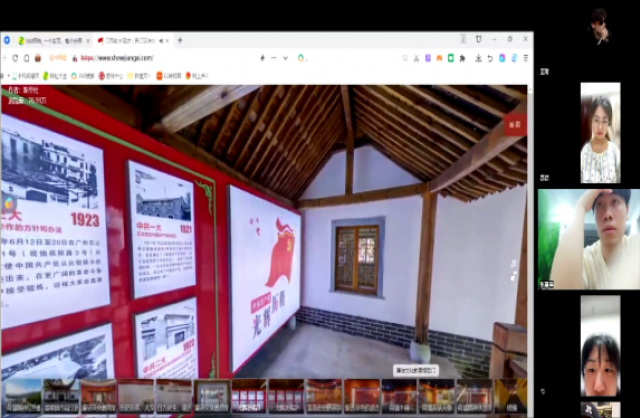This screenshot has width=640, height=418.
Task: Select the video tile showing close-up male face
Action: [600, 346]
